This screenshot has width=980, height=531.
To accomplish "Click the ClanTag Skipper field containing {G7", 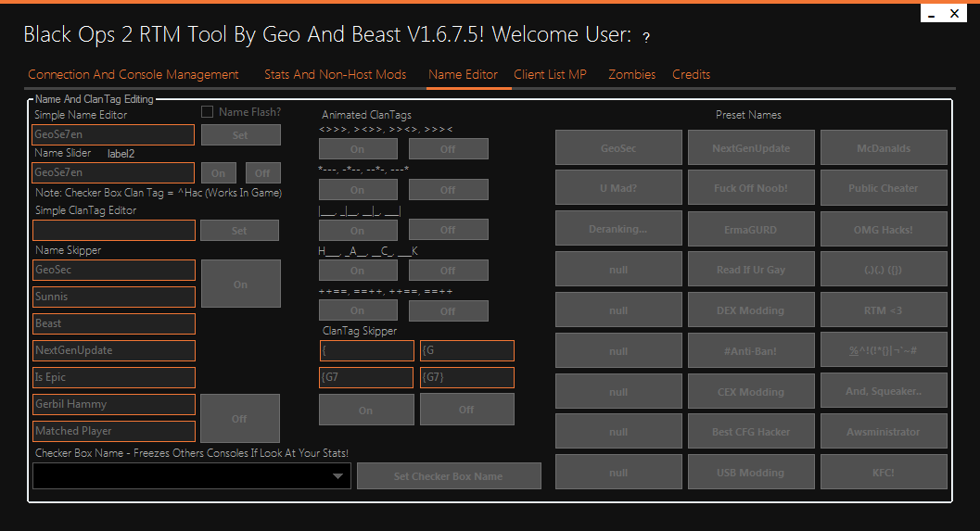I will (366, 377).
